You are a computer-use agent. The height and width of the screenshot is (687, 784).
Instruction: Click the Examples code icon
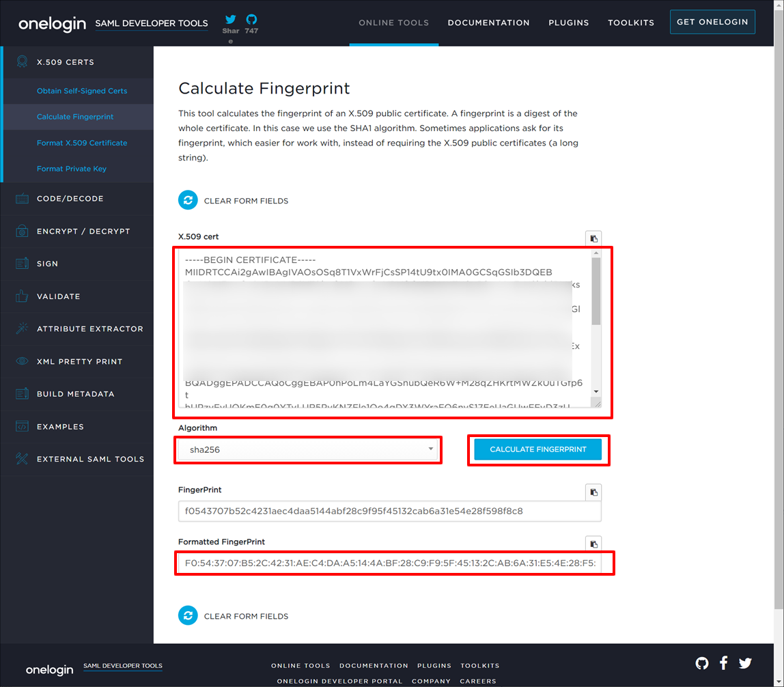pyautogui.click(x=22, y=427)
